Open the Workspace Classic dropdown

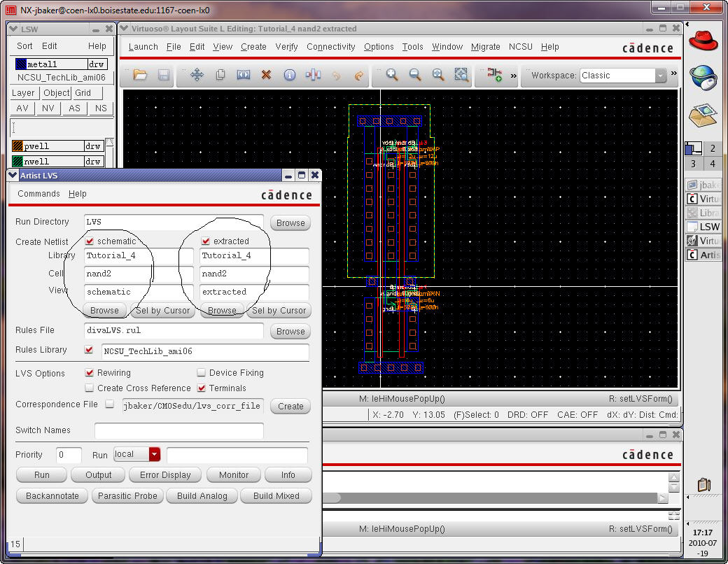tap(660, 76)
